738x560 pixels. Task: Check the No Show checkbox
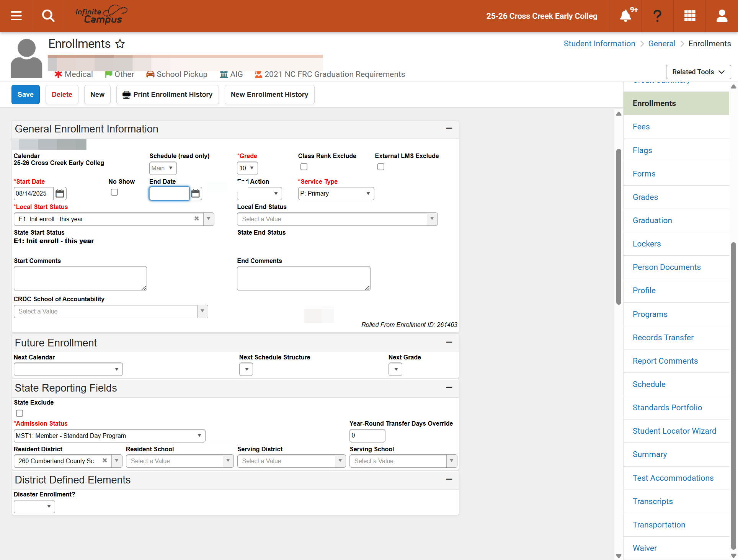click(x=114, y=192)
